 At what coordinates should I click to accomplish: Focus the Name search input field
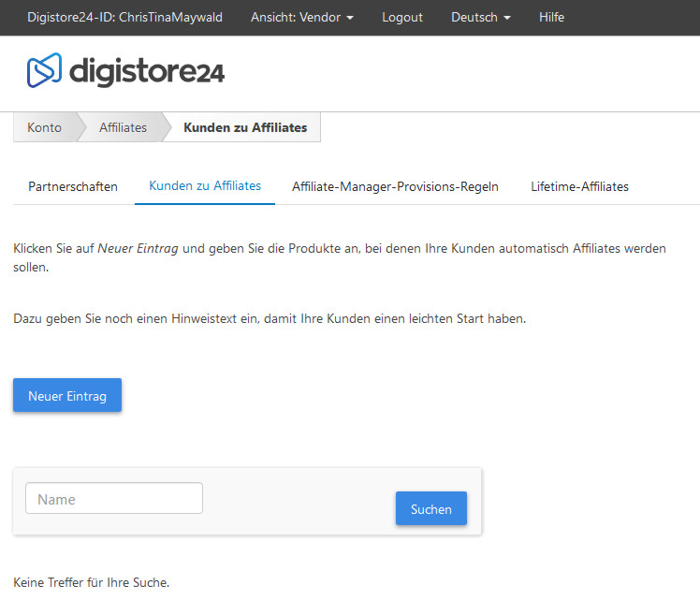tap(113, 499)
